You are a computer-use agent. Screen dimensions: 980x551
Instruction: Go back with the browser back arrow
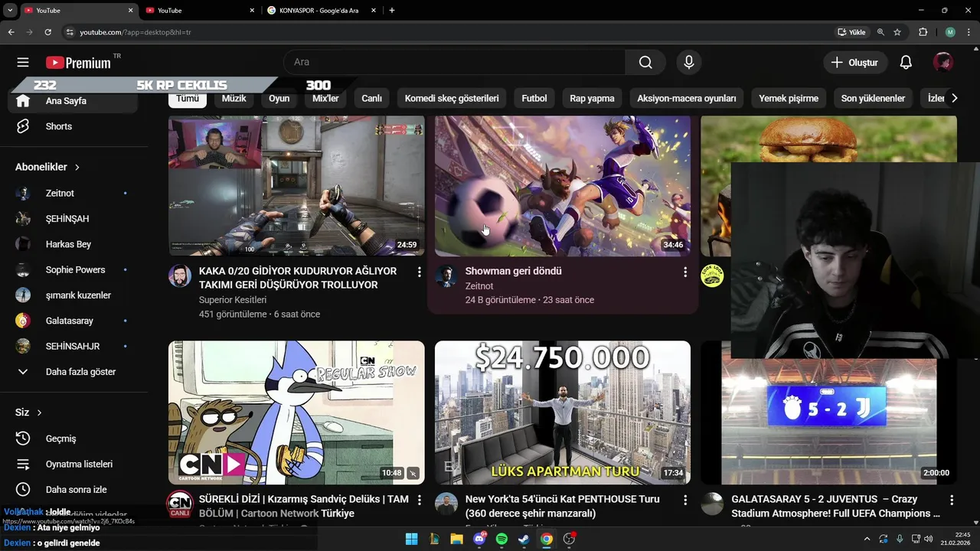[x=11, y=32]
